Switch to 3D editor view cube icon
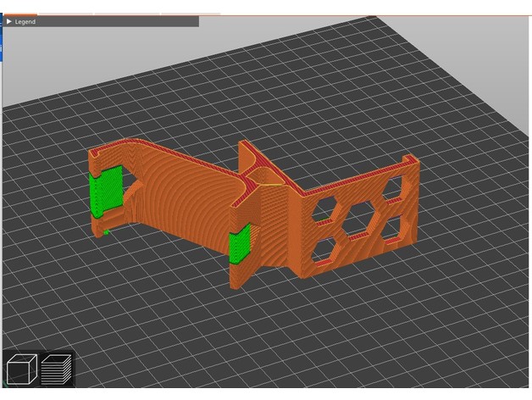 pyautogui.click(x=20, y=369)
